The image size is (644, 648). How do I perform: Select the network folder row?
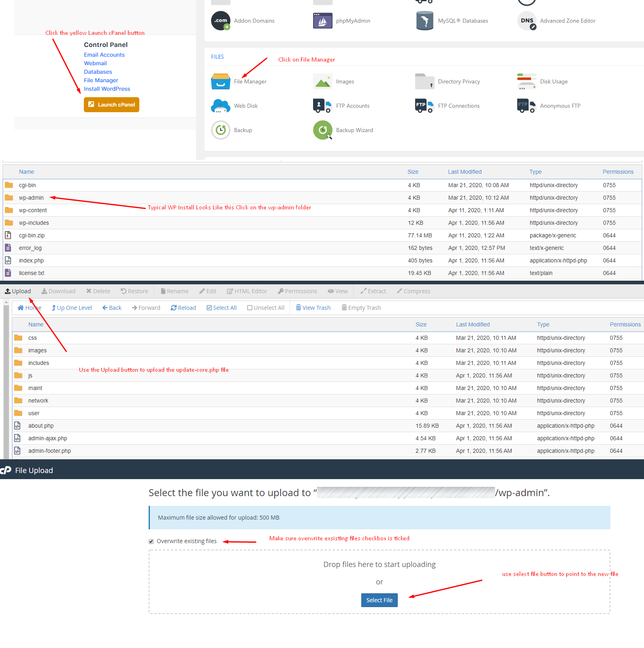pyautogui.click(x=328, y=401)
